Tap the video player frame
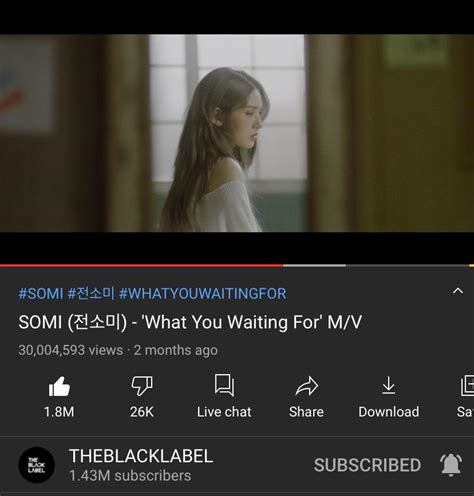The image size is (474, 496). point(237,133)
